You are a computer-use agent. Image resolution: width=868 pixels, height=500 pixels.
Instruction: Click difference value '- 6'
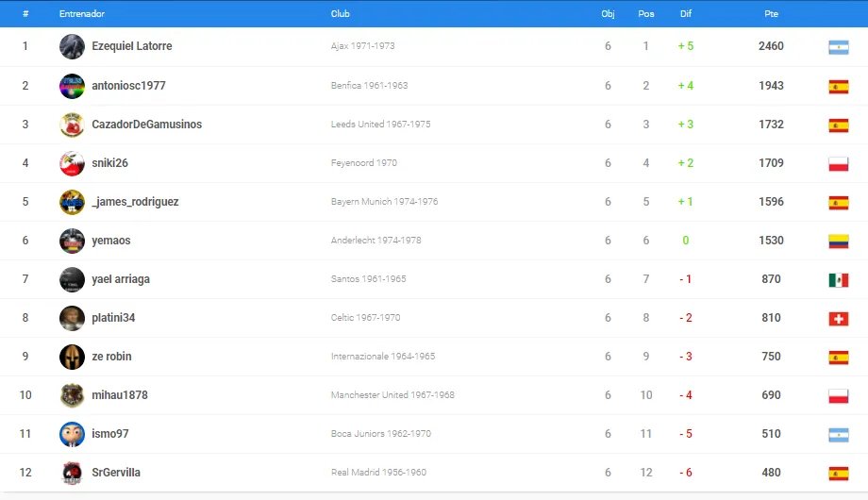(x=686, y=473)
